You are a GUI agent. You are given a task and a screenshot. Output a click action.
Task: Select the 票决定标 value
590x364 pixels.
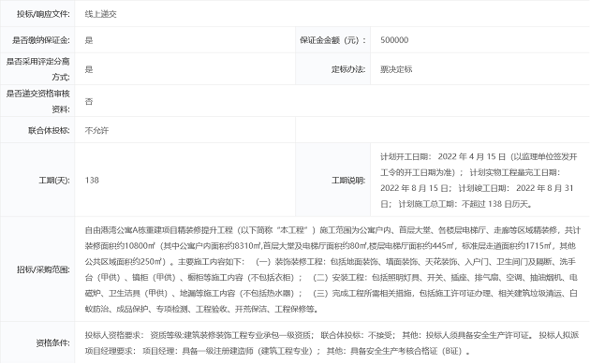point(396,69)
